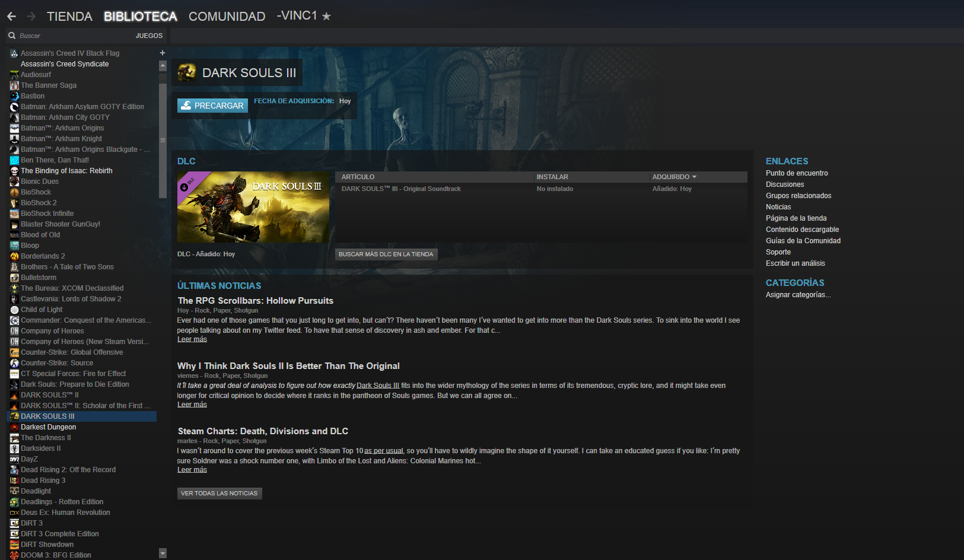
Task: Click Escribir un análisis link
Action: pos(796,263)
